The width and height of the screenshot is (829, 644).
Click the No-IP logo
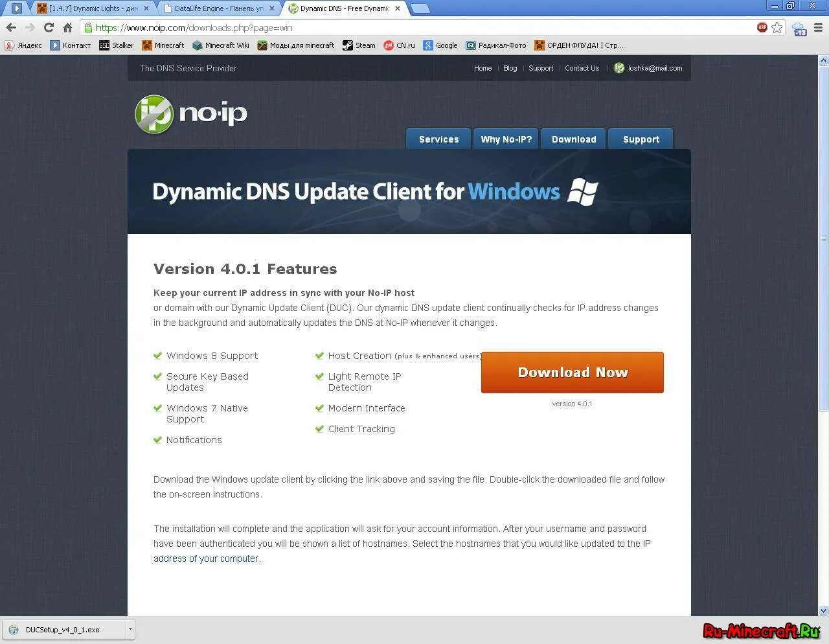[191, 114]
